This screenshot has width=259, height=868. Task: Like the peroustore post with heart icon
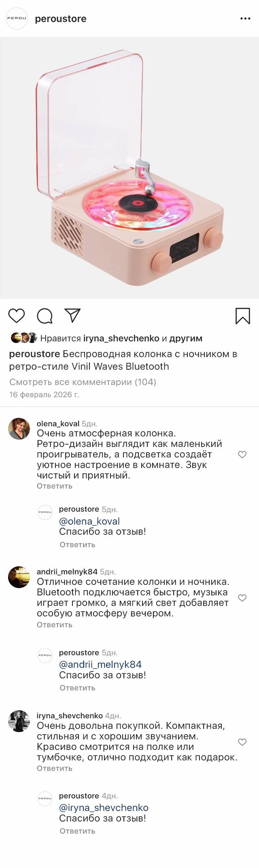17,315
